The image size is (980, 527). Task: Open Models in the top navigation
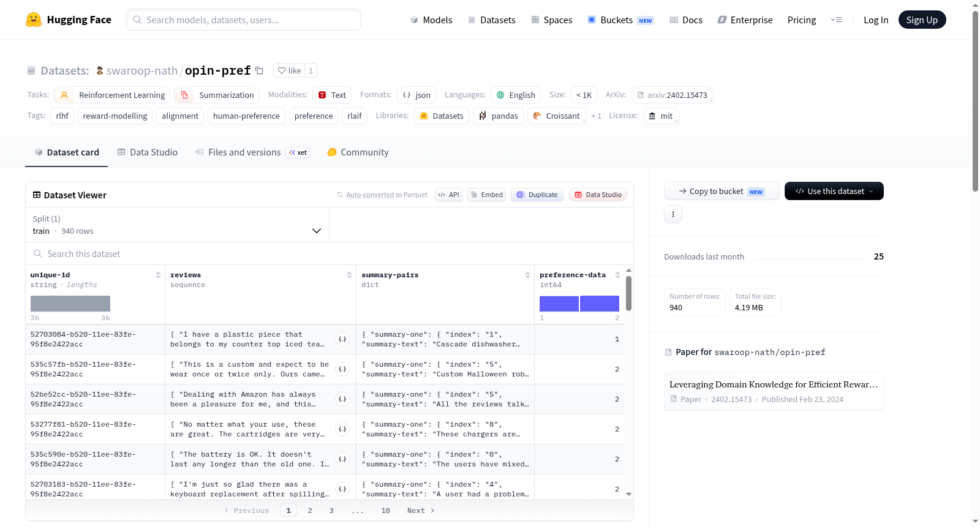point(431,20)
